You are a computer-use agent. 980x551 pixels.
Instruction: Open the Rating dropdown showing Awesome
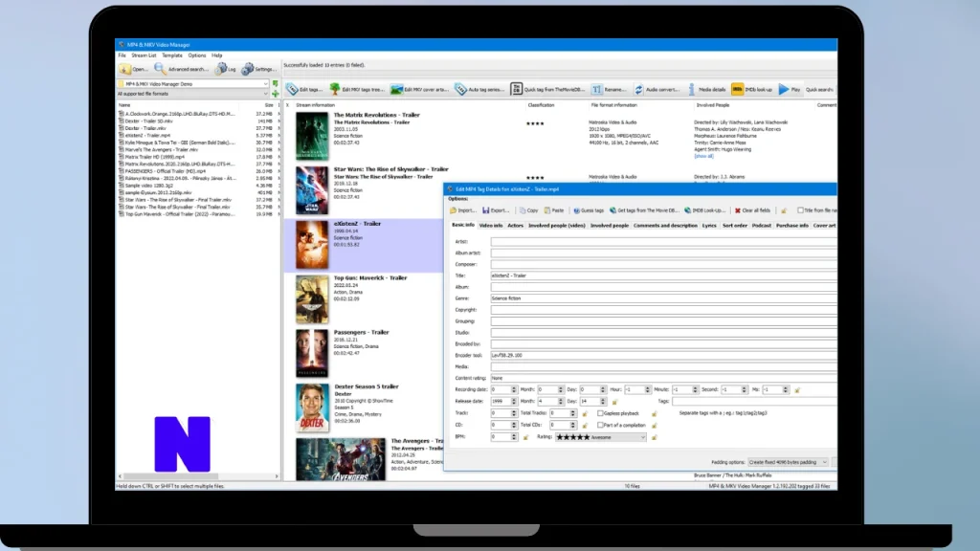[601, 437]
